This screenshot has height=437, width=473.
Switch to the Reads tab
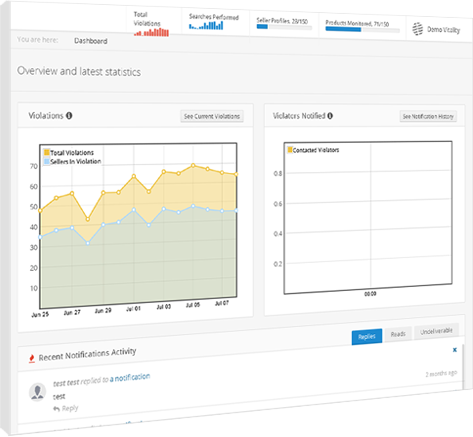coord(398,334)
